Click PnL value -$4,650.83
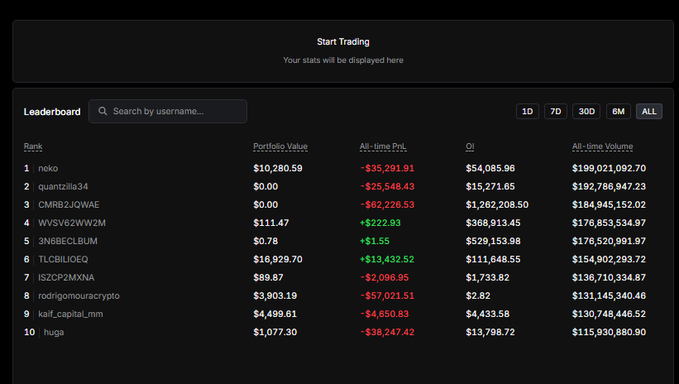Image resolution: width=679 pixels, height=384 pixels. point(385,314)
